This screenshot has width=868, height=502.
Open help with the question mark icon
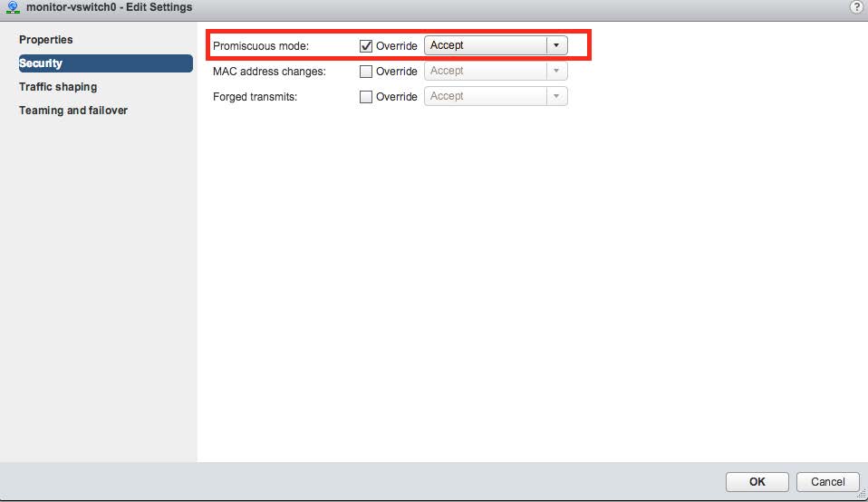click(x=856, y=7)
